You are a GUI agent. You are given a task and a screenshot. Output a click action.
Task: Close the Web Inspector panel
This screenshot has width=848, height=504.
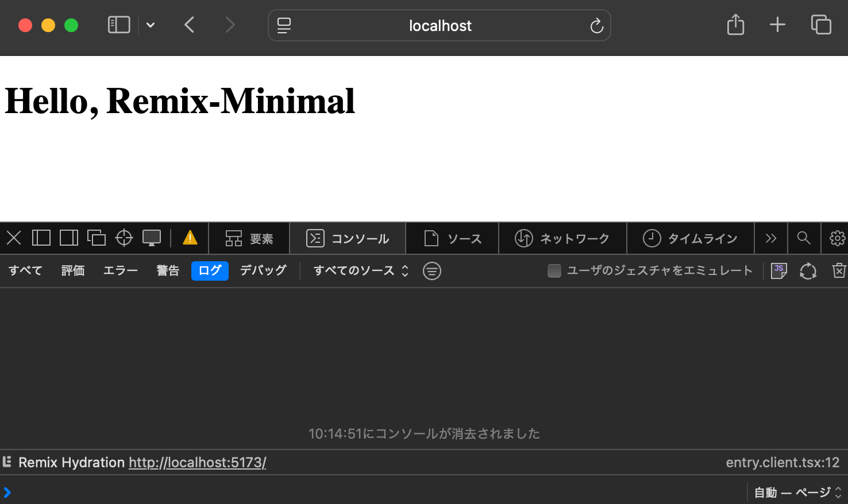(14, 238)
